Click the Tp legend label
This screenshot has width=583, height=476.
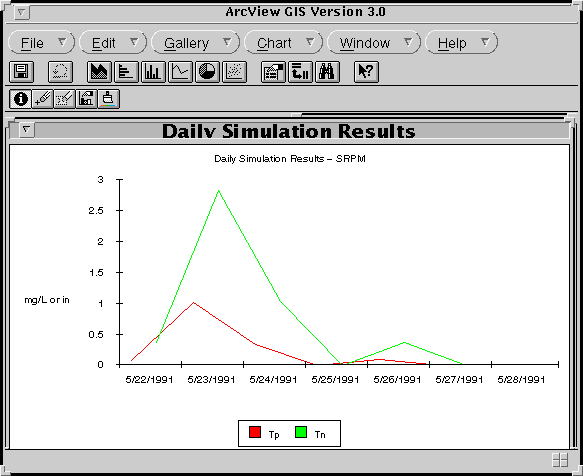click(274, 434)
